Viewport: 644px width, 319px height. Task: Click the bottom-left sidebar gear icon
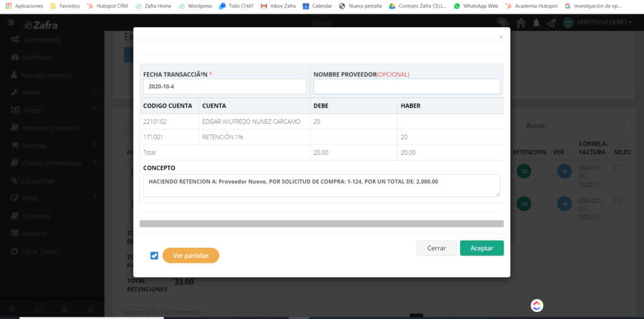coord(13,309)
